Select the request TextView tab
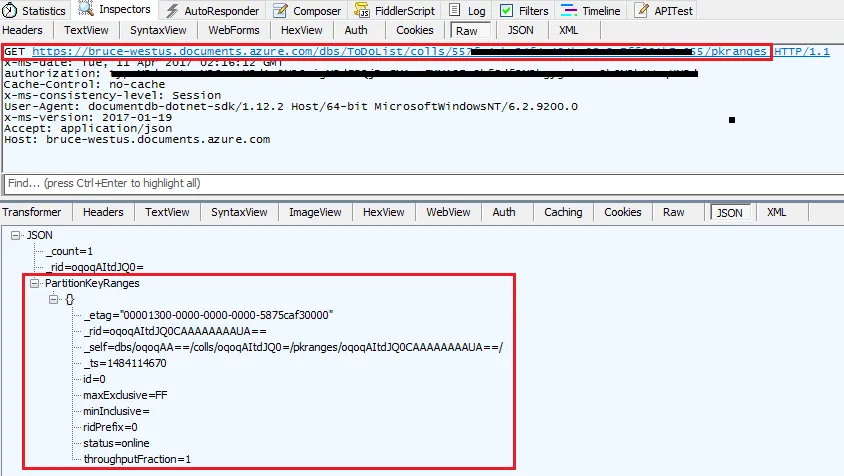 [x=86, y=30]
